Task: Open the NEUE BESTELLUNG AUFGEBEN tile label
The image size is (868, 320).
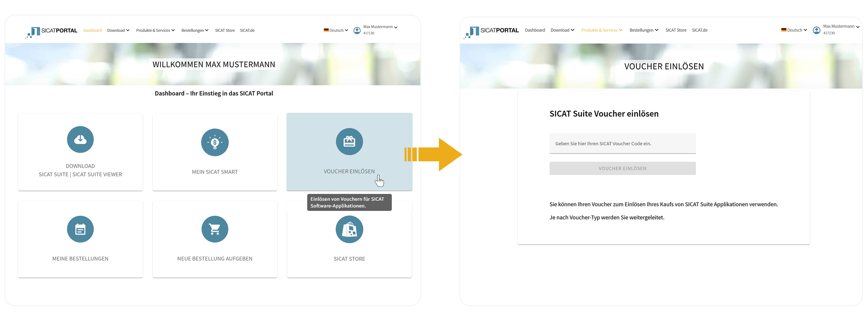Action: click(215, 259)
